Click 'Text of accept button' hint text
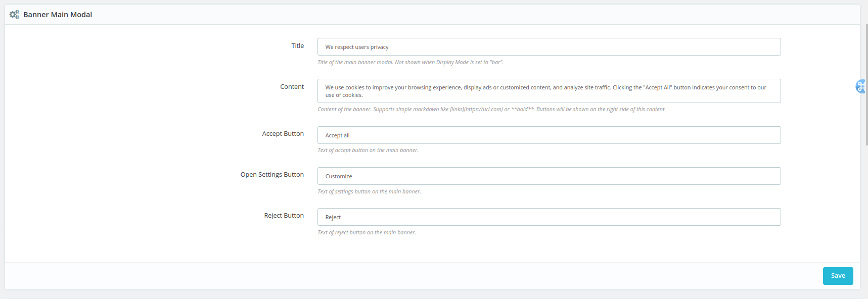Screen dimensions: 868x299 [368, 151]
